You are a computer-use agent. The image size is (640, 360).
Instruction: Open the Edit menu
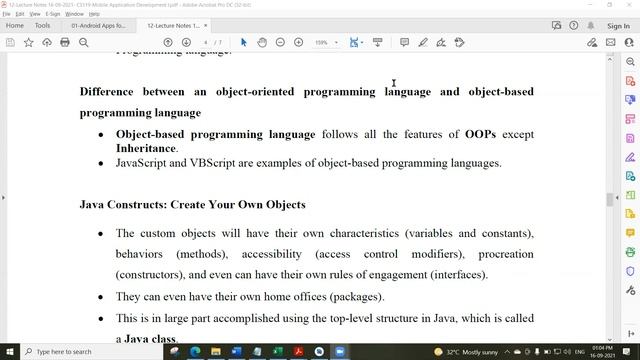click(20, 14)
